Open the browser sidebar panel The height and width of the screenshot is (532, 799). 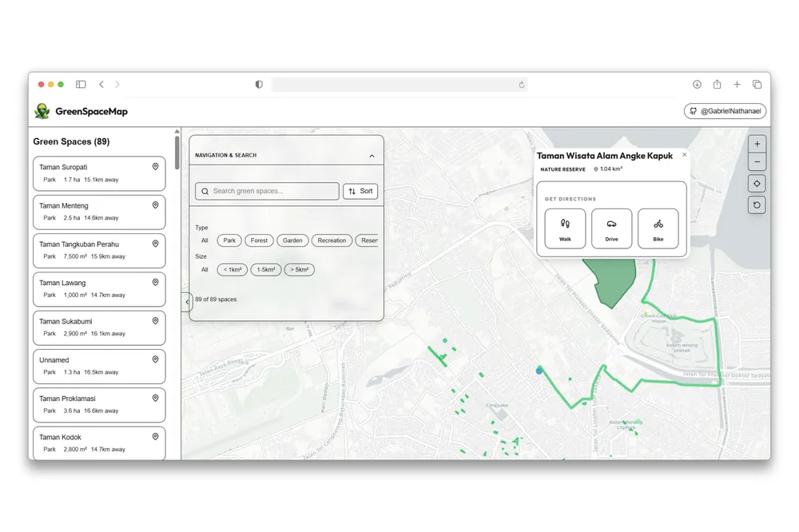pos(80,84)
